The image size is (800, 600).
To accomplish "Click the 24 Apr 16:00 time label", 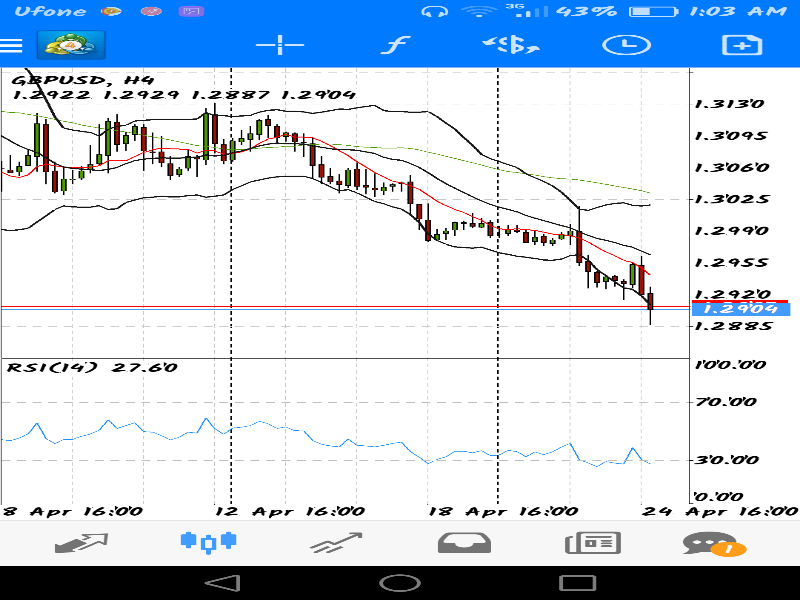I will 719,511.
